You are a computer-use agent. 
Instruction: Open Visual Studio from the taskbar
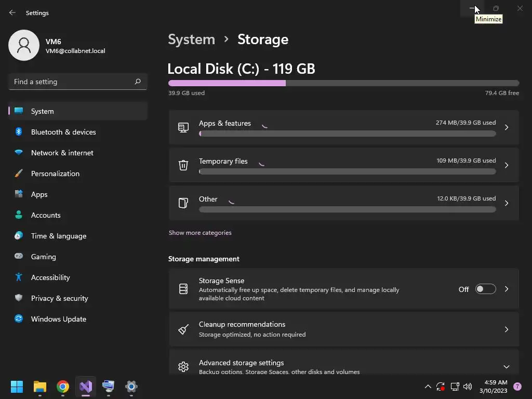[x=86, y=387]
